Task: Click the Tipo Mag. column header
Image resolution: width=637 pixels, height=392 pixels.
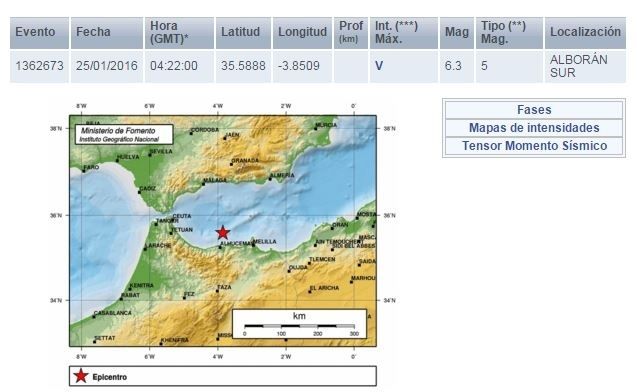Action: 509,32
